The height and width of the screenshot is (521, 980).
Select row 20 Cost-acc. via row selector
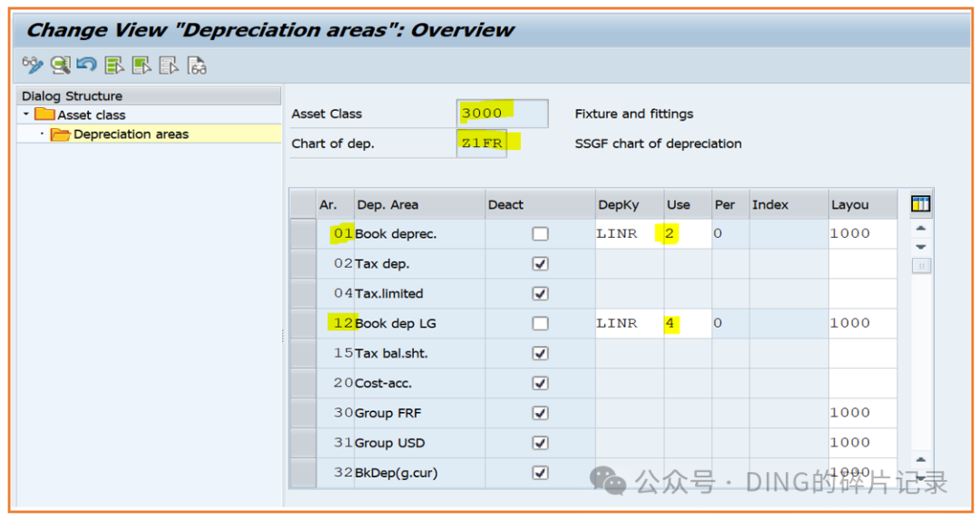(303, 383)
